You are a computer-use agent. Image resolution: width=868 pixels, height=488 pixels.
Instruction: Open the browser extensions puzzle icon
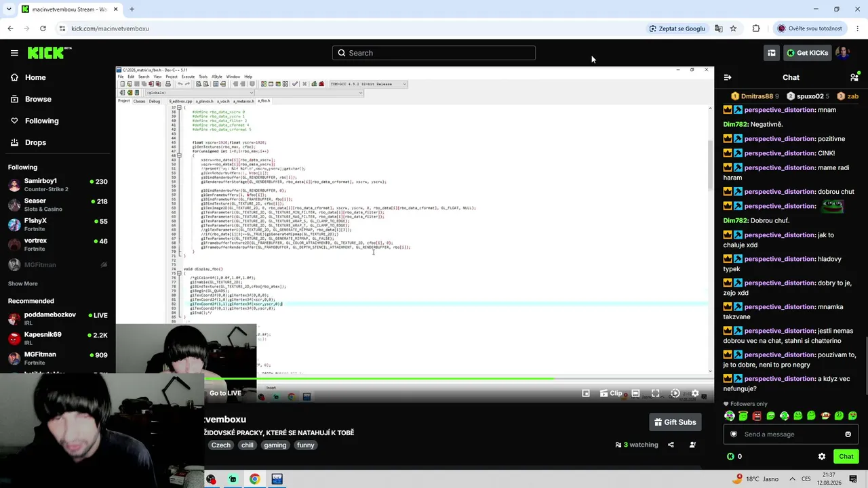click(756, 28)
